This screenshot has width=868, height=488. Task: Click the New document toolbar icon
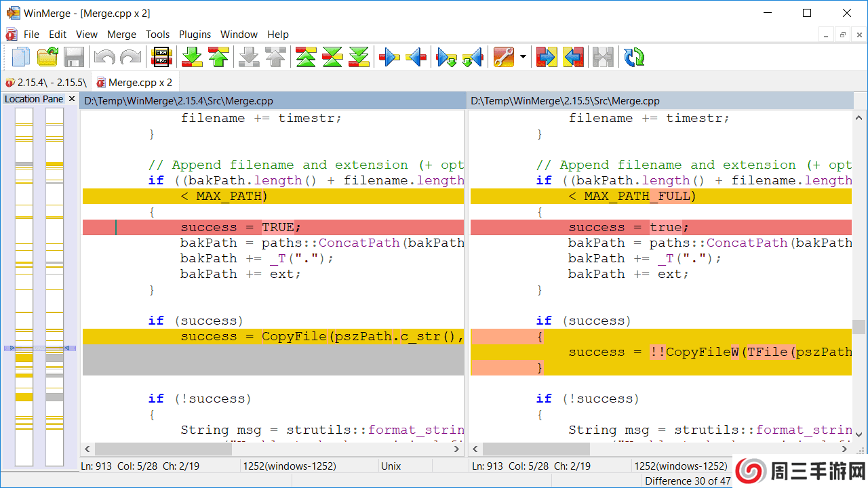(x=21, y=57)
